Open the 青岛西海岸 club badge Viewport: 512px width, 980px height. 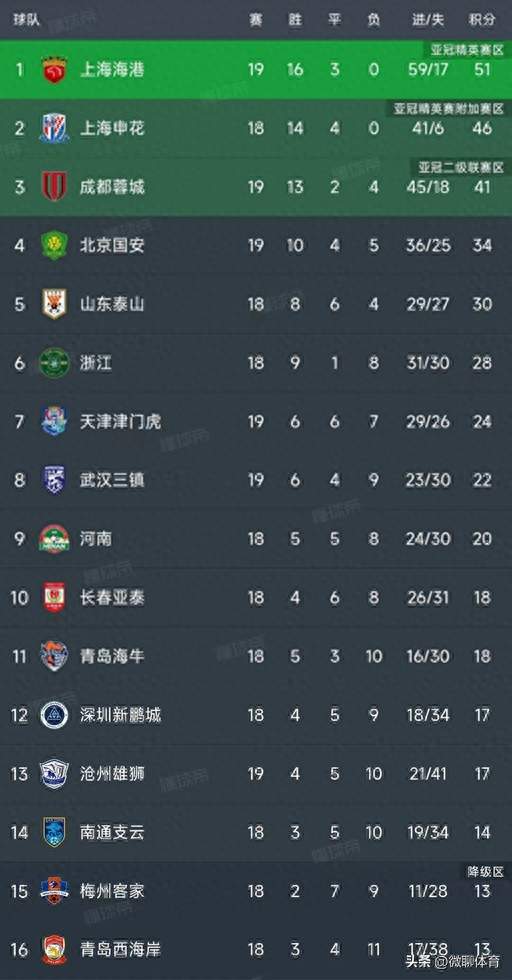tap(54, 950)
